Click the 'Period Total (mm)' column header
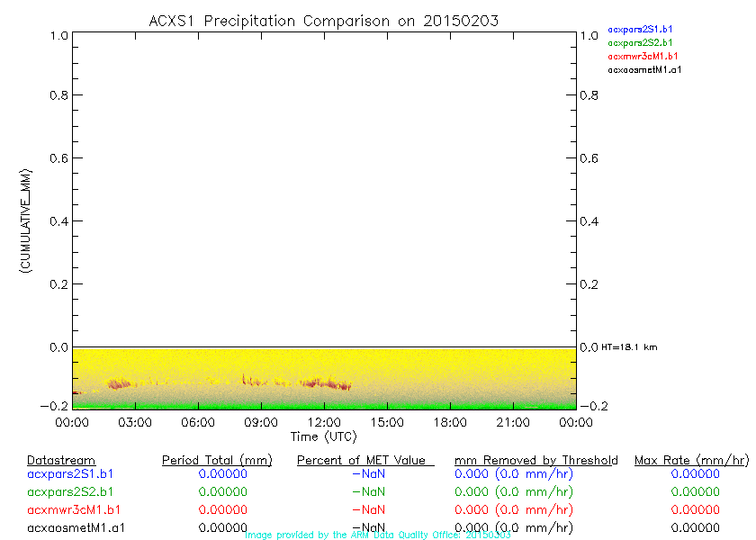756x540 pixels. pos(216,460)
